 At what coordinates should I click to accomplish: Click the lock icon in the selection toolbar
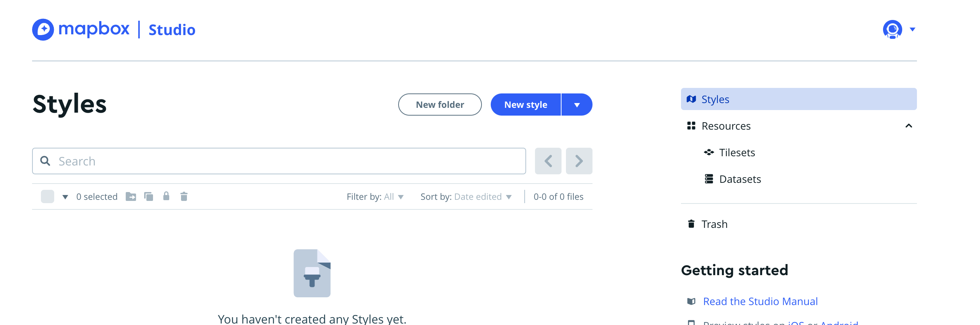166,196
